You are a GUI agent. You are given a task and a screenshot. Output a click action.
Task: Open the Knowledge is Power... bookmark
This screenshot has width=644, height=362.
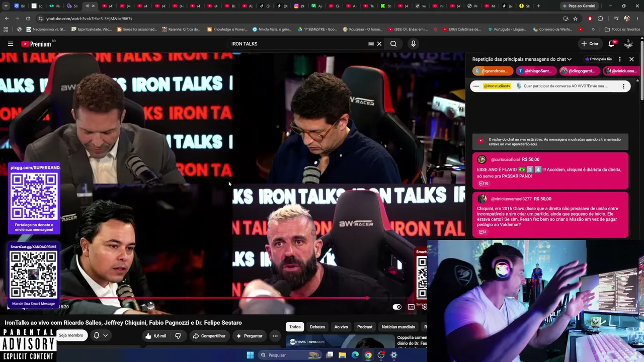227,29
